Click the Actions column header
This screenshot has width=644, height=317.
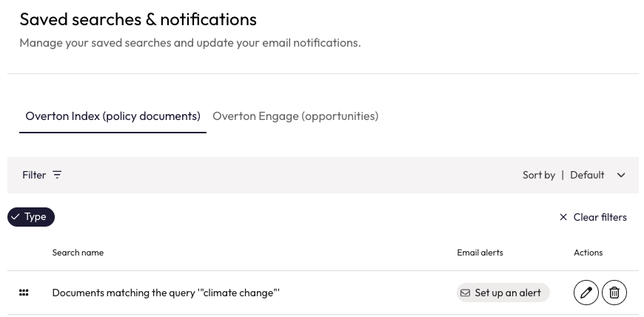588,253
